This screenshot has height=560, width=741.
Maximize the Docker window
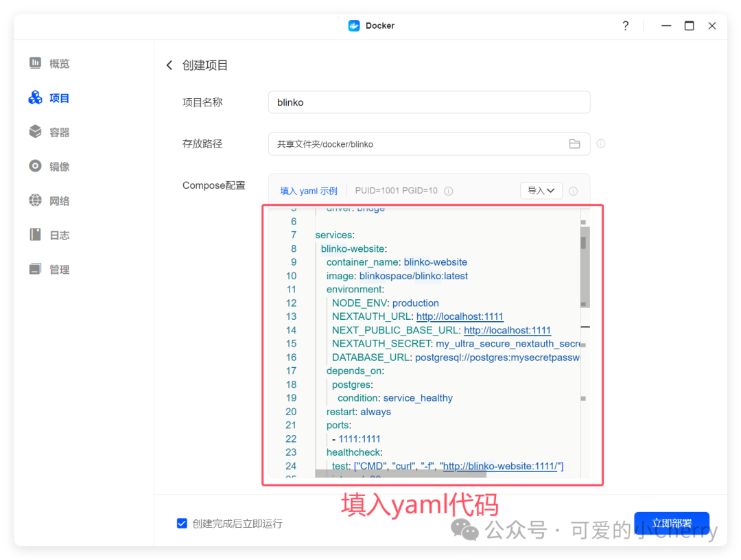689,25
